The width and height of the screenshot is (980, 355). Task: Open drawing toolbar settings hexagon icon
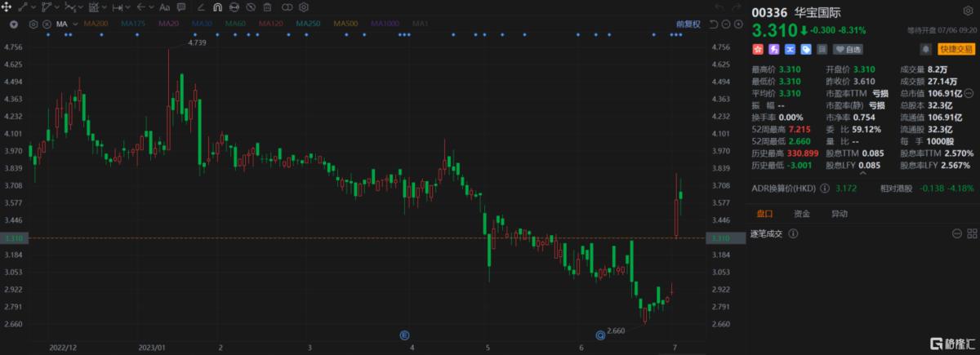point(303,7)
